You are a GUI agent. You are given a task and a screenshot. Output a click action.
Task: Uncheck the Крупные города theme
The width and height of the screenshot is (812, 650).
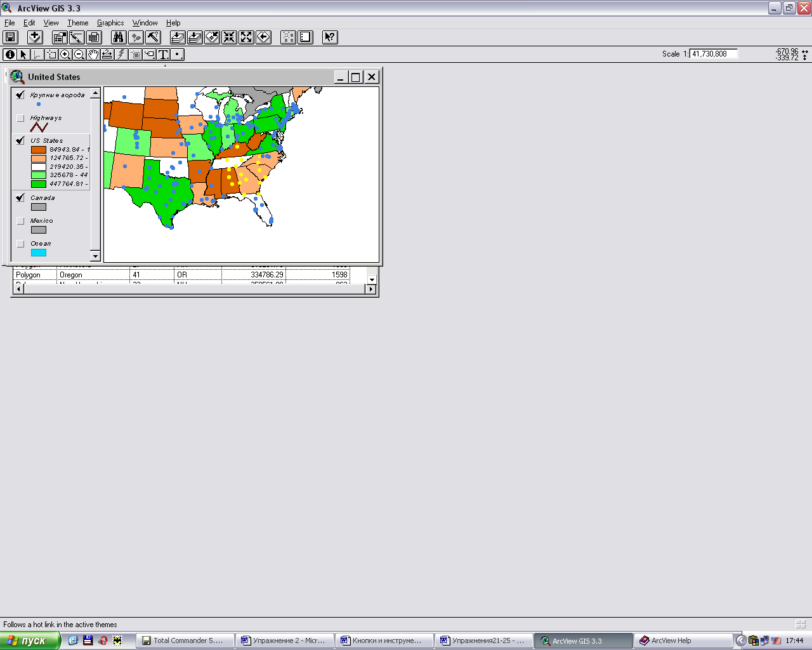(x=20, y=95)
